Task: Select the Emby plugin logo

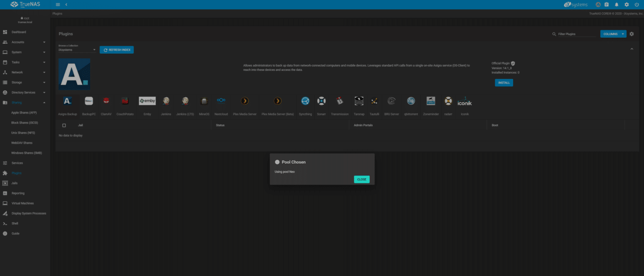Action: coord(147,101)
